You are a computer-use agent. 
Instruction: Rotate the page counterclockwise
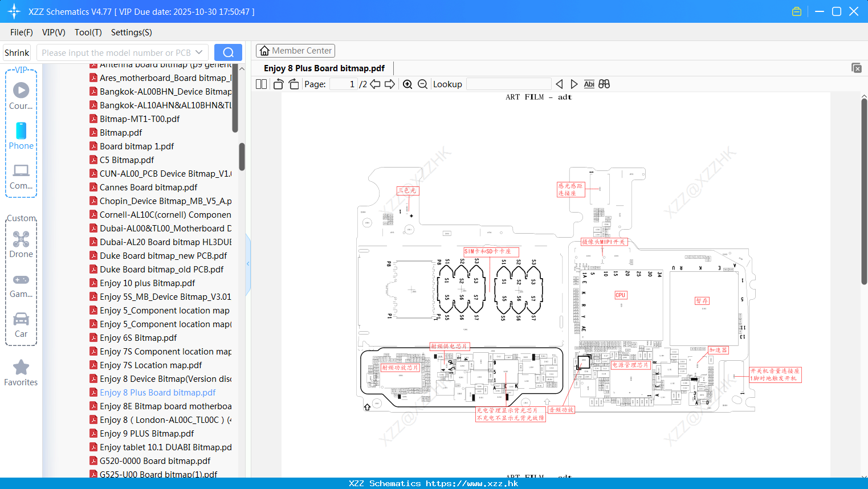click(x=278, y=84)
